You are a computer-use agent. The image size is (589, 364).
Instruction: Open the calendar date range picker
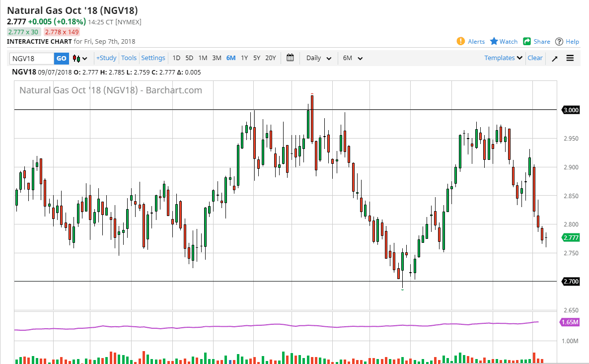(x=290, y=58)
